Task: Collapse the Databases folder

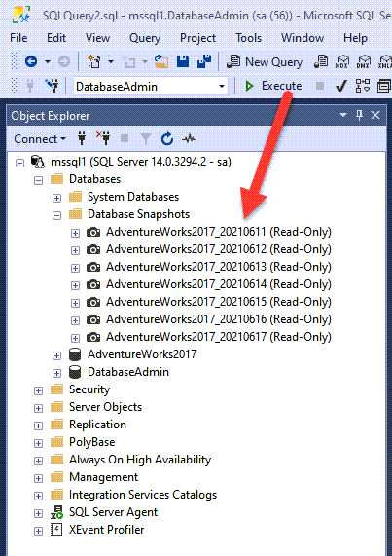Action: point(38,180)
